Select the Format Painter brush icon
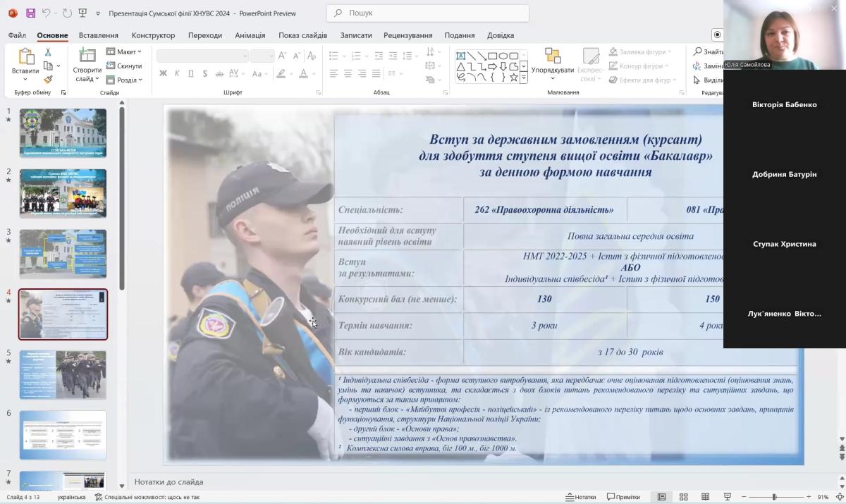Viewport: 846px width, 504px height. point(48,80)
